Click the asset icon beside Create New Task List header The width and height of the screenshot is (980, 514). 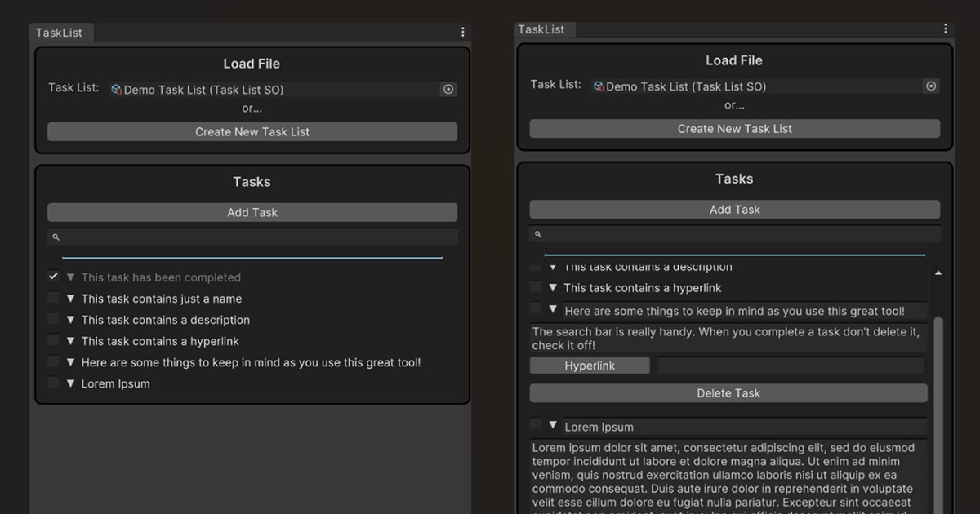115,89
